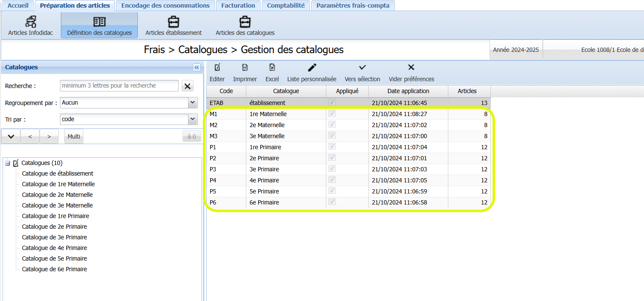The width and height of the screenshot is (644, 301).
Task: Click the Imprimer PDF icon
Action: click(x=245, y=68)
